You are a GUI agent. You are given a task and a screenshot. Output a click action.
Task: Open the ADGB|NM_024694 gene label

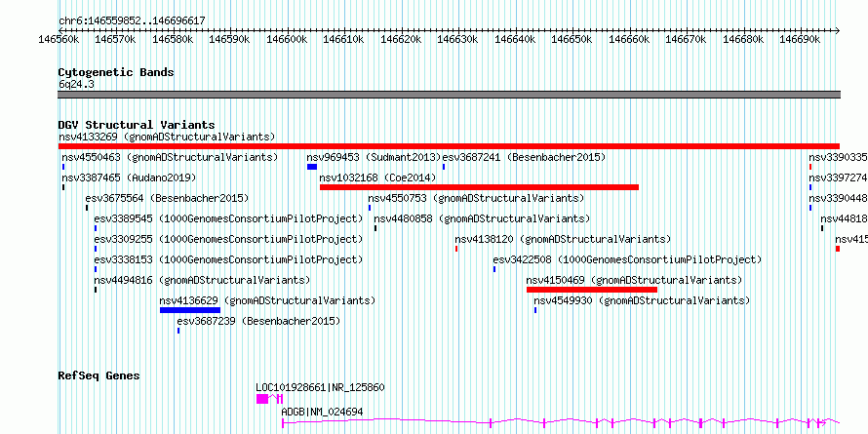pos(322,412)
